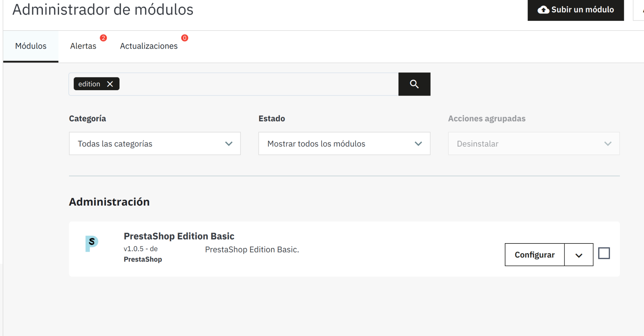
Task: Open the Estado filter dropdown
Action: point(344,144)
